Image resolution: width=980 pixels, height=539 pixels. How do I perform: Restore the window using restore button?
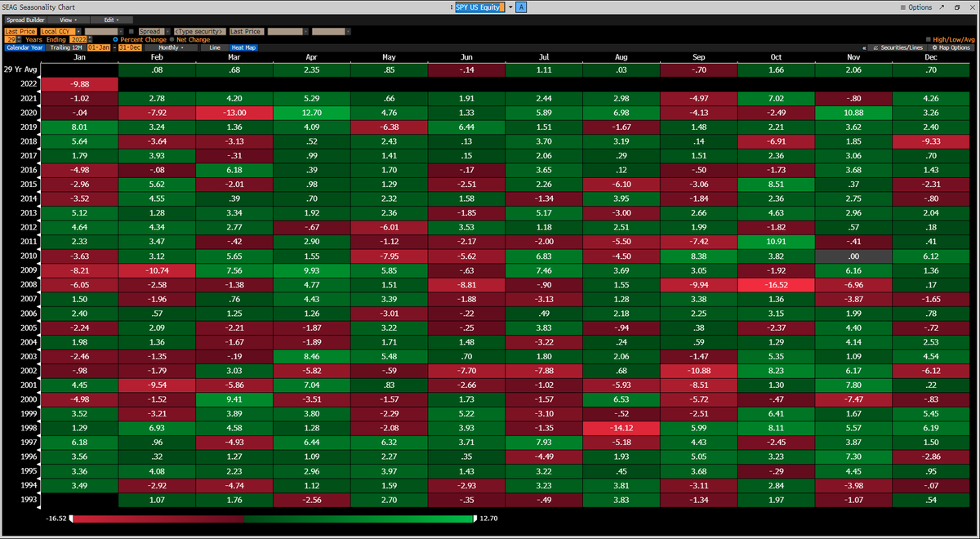[957, 7]
